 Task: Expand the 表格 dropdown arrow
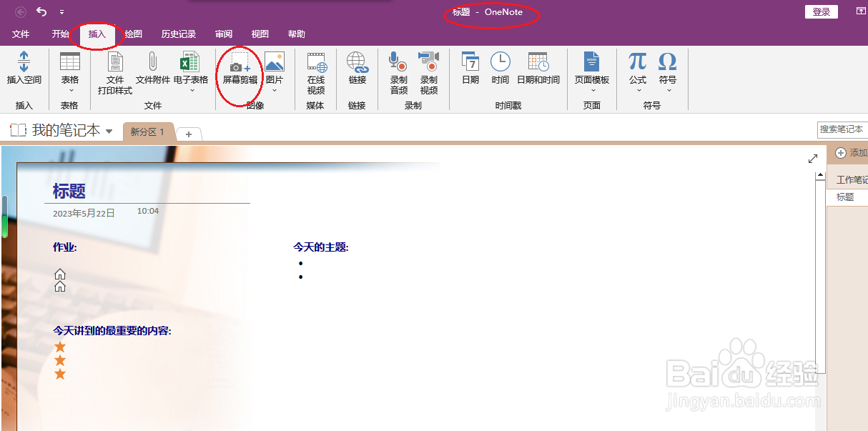coord(70,91)
